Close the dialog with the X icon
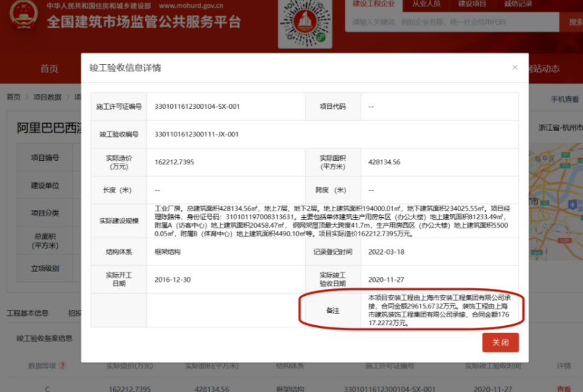Screen dimensions: 583x392 515,68
